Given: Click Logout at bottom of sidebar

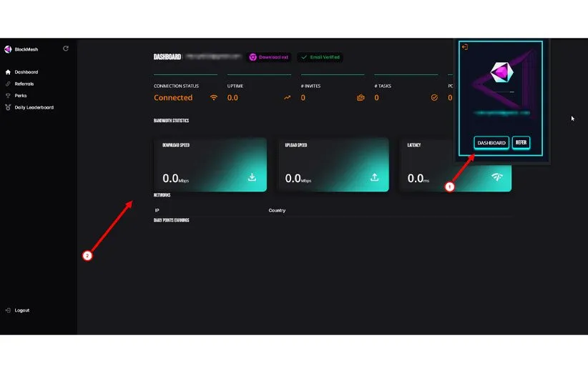Looking at the screenshot, I should pyautogui.click(x=21, y=310).
